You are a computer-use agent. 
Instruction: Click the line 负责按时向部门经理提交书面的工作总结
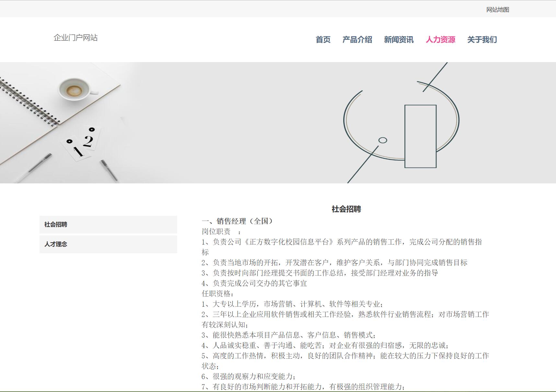pyautogui.click(x=320, y=273)
